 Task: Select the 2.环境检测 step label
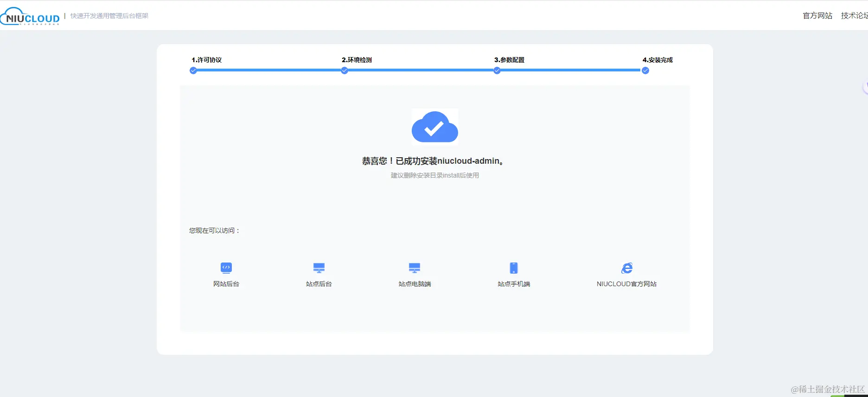tap(357, 60)
